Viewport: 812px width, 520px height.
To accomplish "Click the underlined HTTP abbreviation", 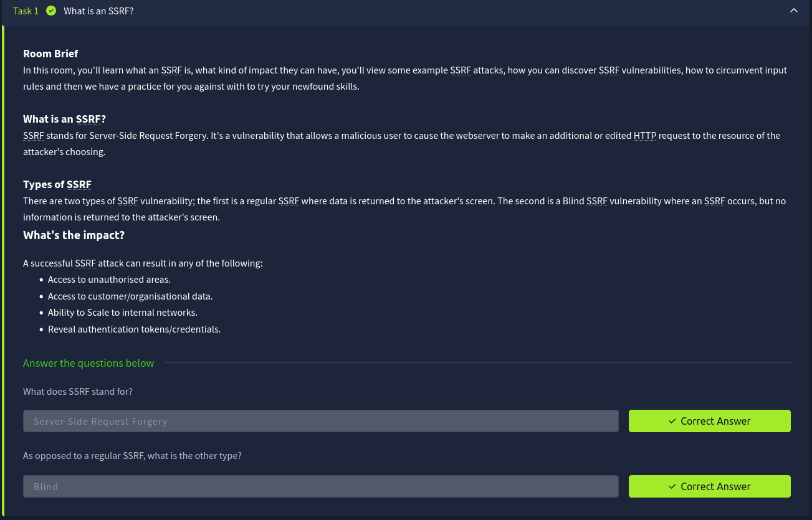I will tap(644, 136).
